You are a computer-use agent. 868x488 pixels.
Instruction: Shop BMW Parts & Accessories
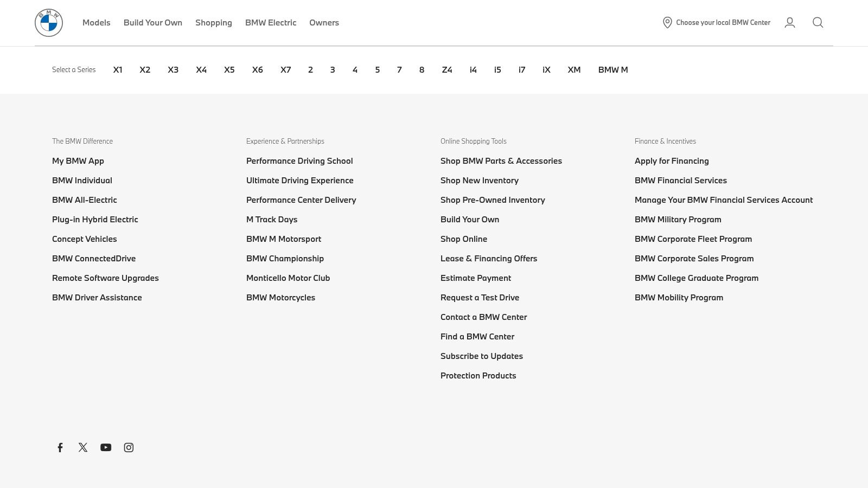pos(501,161)
